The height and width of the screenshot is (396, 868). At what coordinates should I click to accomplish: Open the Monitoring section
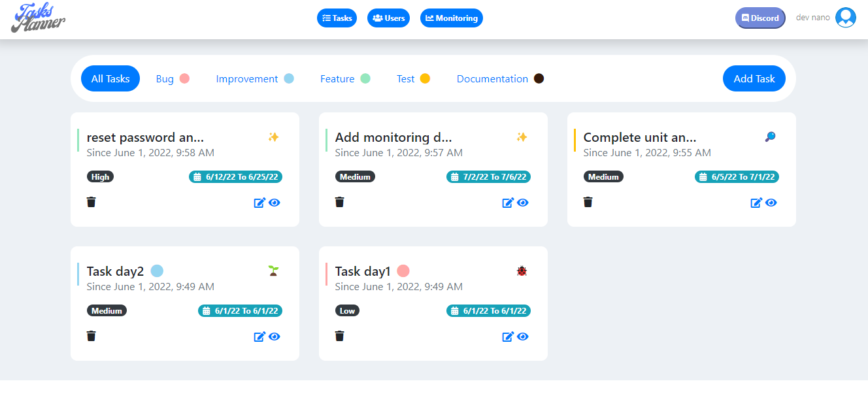(451, 18)
